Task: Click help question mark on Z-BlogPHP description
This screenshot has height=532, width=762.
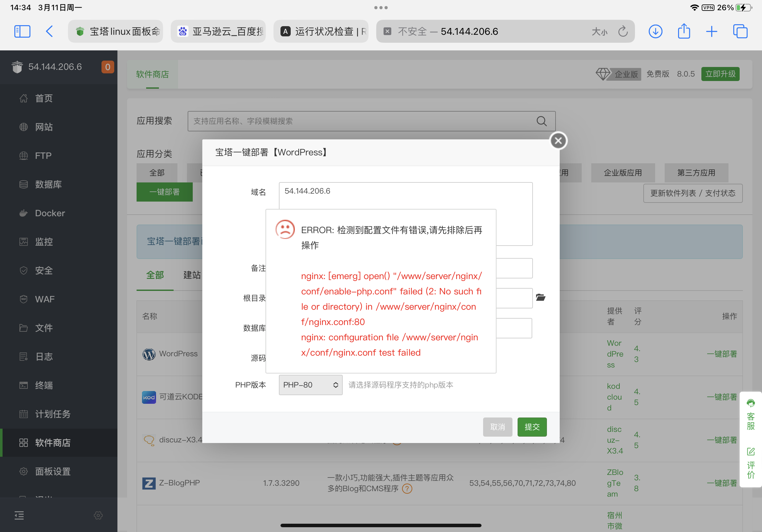Action: point(407,489)
